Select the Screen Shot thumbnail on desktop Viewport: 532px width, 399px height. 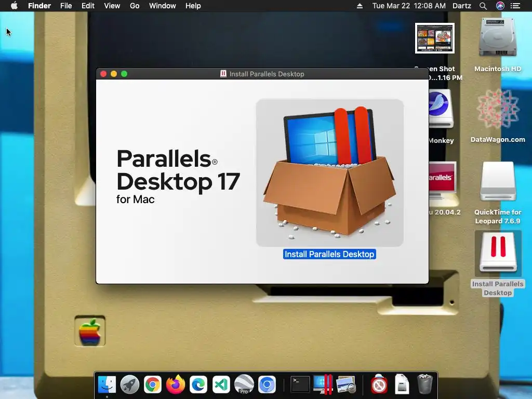point(435,38)
